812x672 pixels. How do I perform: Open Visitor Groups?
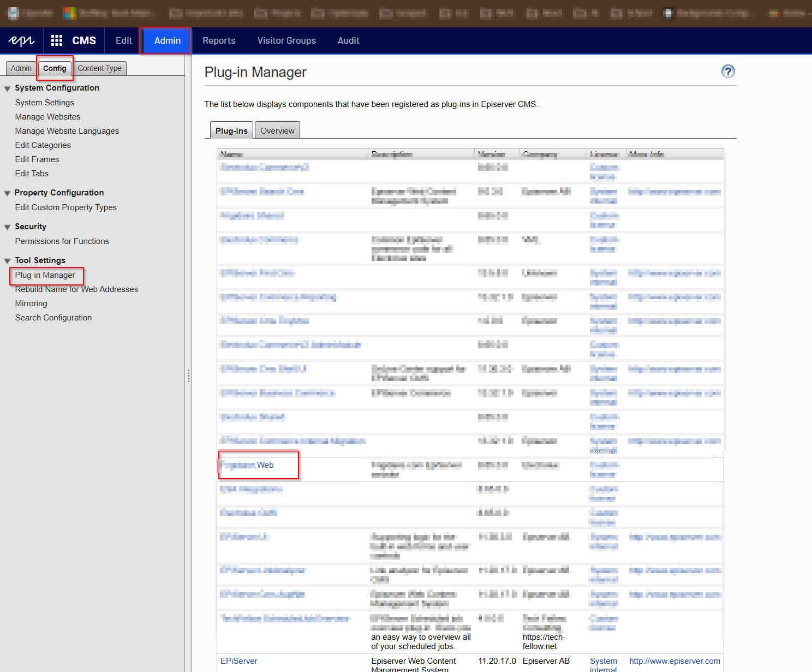click(x=286, y=40)
